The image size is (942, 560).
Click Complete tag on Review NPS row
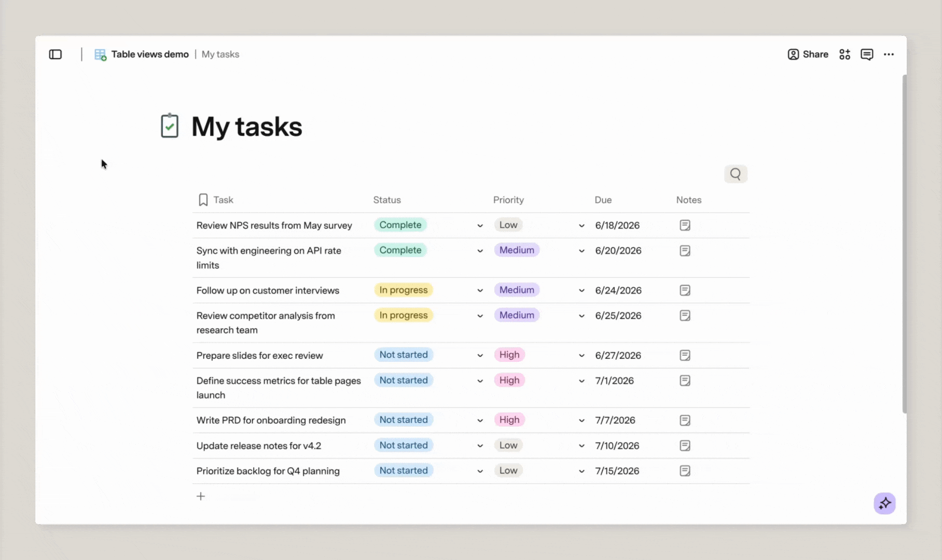coord(400,225)
